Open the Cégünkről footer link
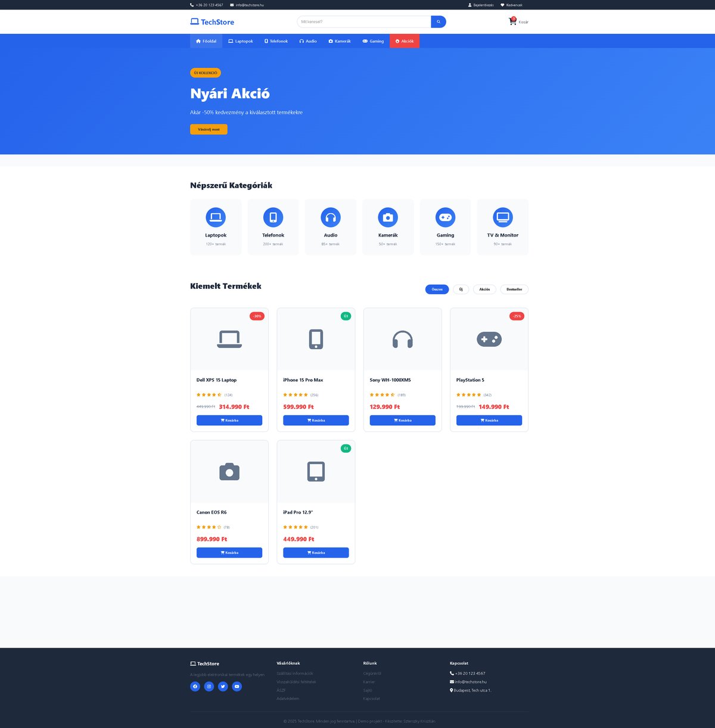 tap(372, 673)
